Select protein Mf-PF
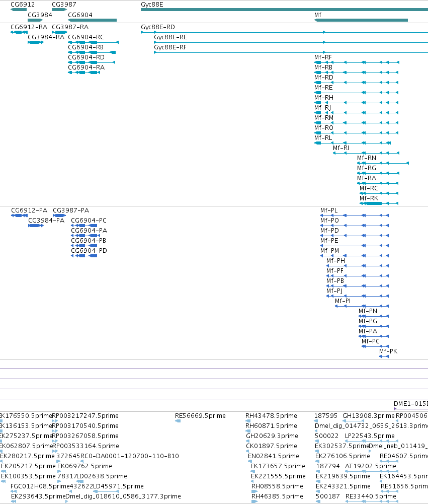 (335, 271)
